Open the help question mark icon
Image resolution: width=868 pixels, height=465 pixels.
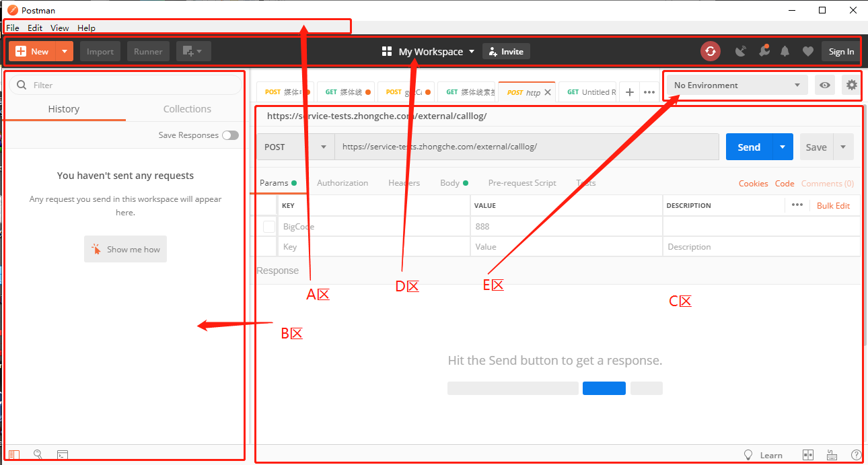coord(856,455)
